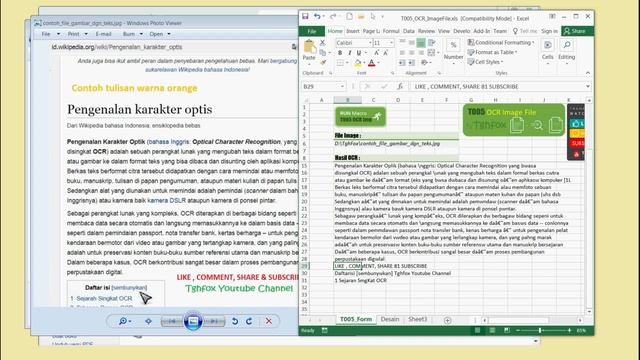Click the Play slide show button in Photo Viewer
The width and height of the screenshot is (640, 360).
tap(193, 321)
